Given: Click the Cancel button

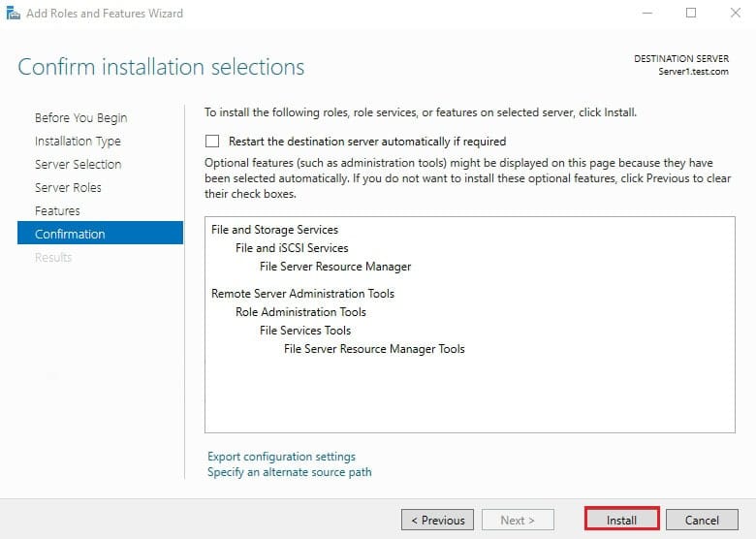Looking at the screenshot, I should 702,520.
